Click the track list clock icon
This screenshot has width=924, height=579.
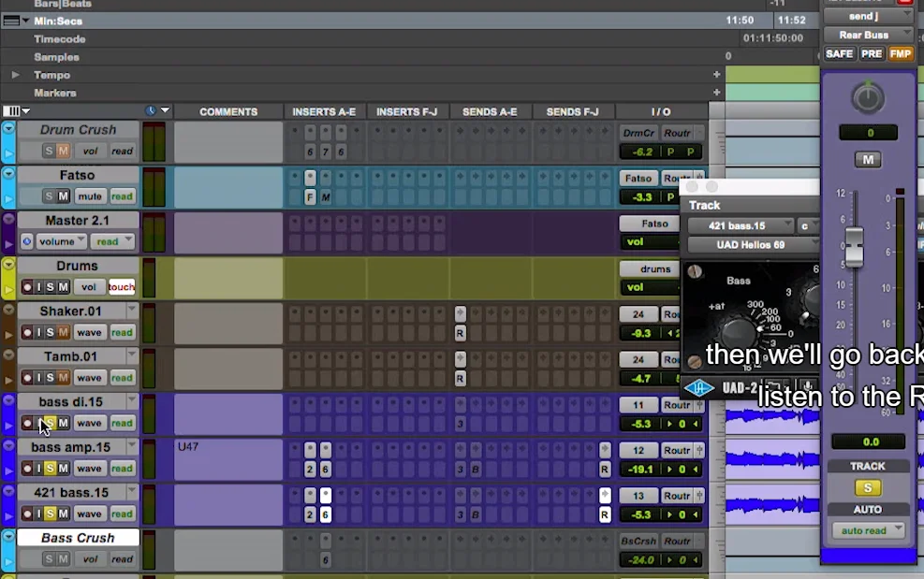point(151,110)
